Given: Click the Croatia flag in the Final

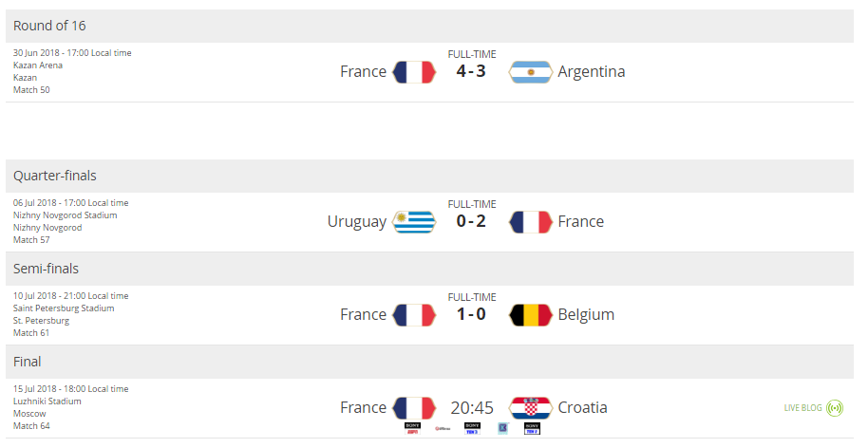Looking at the screenshot, I should (x=530, y=408).
